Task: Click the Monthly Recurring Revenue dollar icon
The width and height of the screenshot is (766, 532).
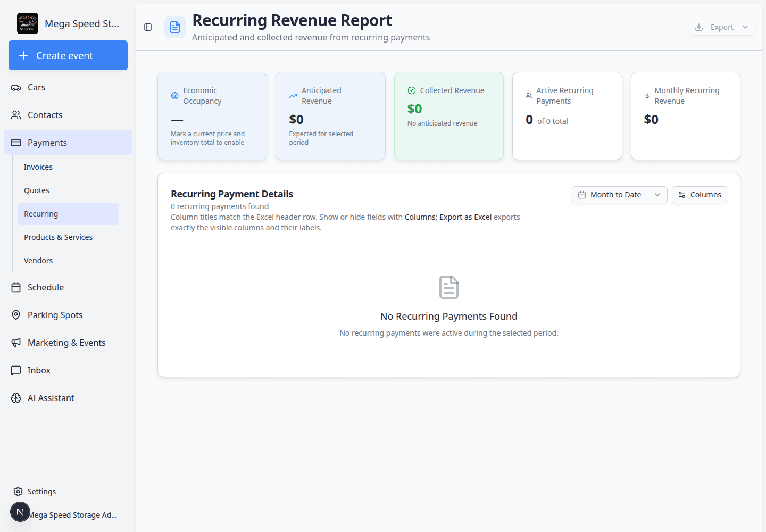Action: point(647,96)
